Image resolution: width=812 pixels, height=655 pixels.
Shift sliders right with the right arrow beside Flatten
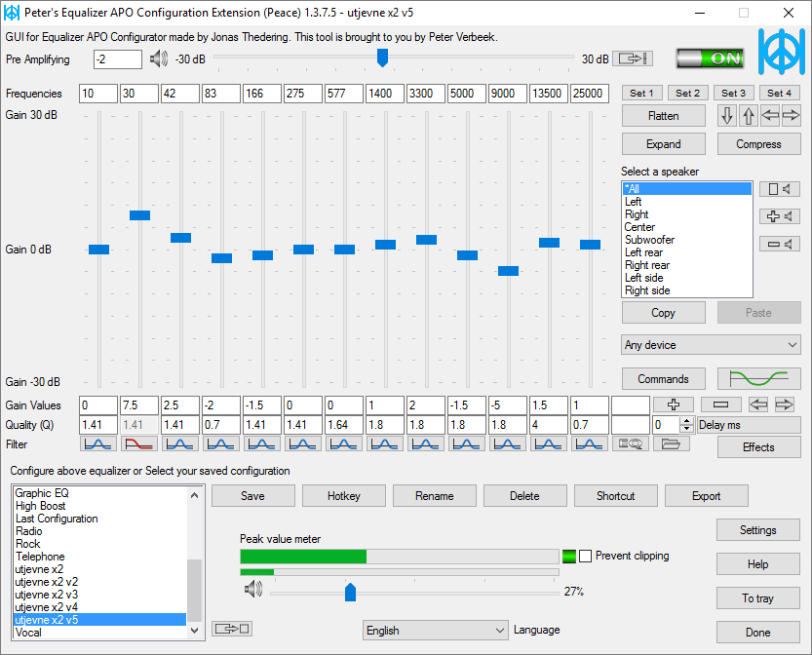(x=791, y=116)
